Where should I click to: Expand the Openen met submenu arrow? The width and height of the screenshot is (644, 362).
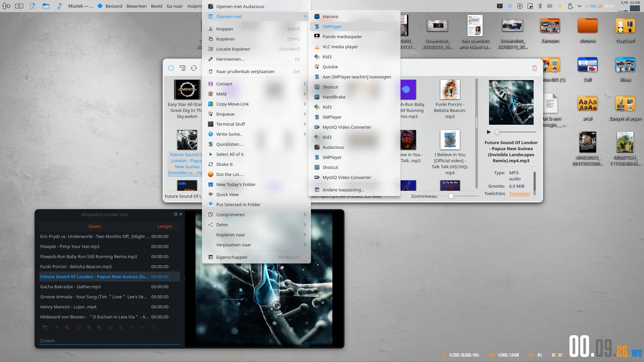[305, 16]
